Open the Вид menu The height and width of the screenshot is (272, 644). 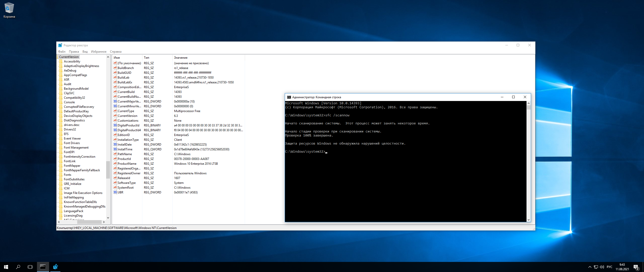coord(85,52)
